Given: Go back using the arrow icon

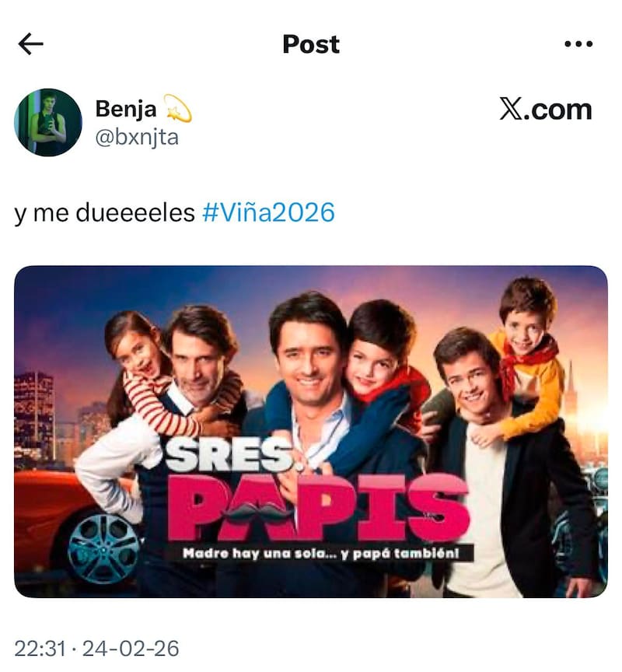Looking at the screenshot, I should coord(31,44).
